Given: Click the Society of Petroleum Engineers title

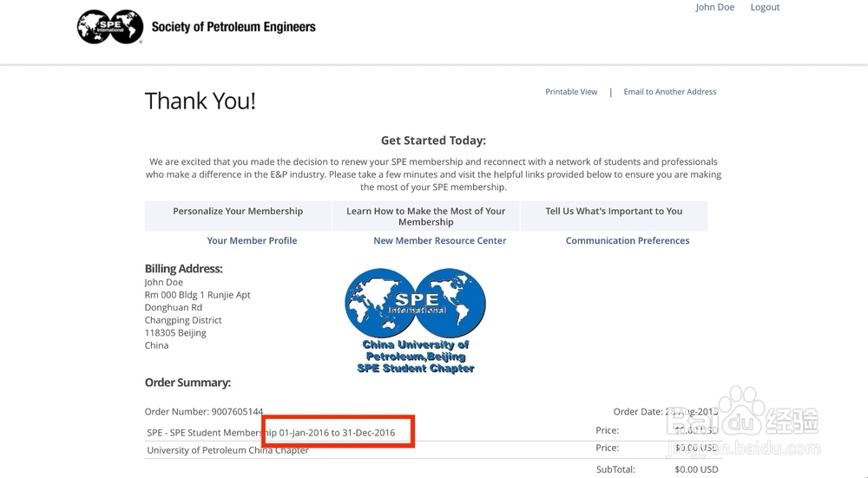Looking at the screenshot, I should [x=233, y=27].
